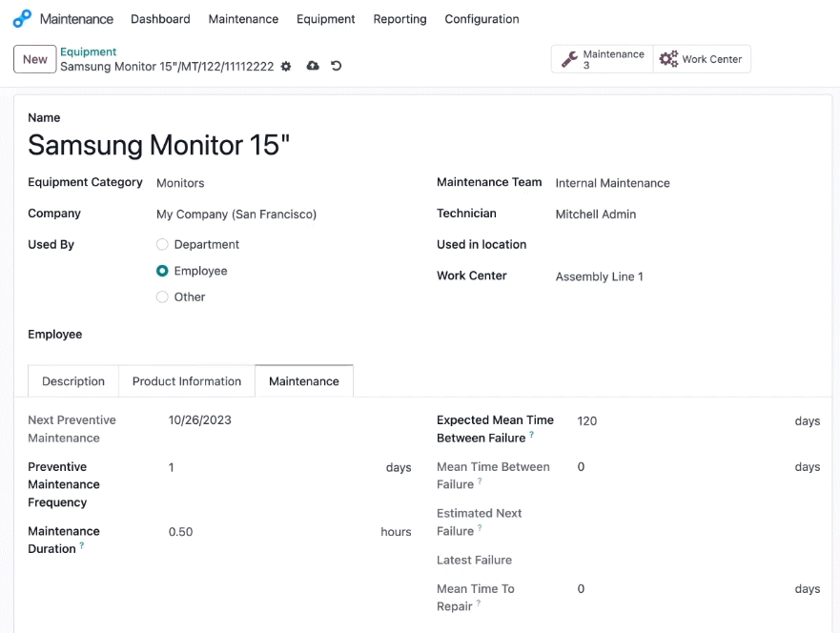Open Technician dropdown showing Mitchell Admin
The width and height of the screenshot is (840, 633).
pyautogui.click(x=687, y=214)
